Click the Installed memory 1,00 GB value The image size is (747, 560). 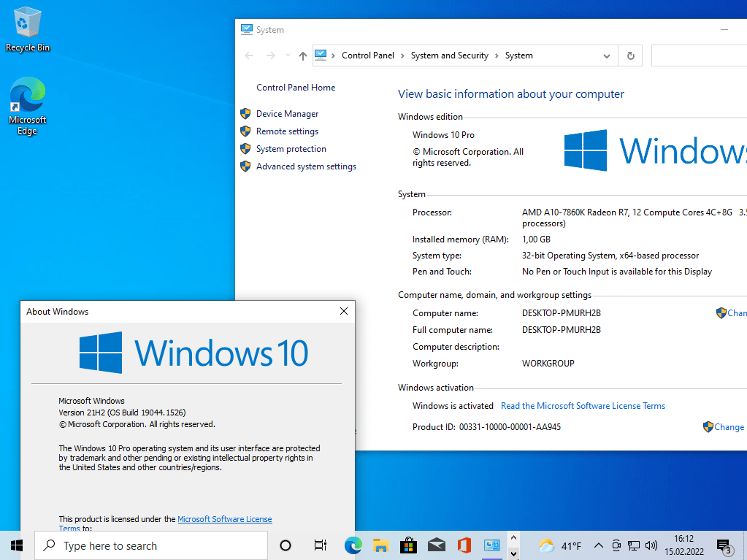tap(536, 239)
